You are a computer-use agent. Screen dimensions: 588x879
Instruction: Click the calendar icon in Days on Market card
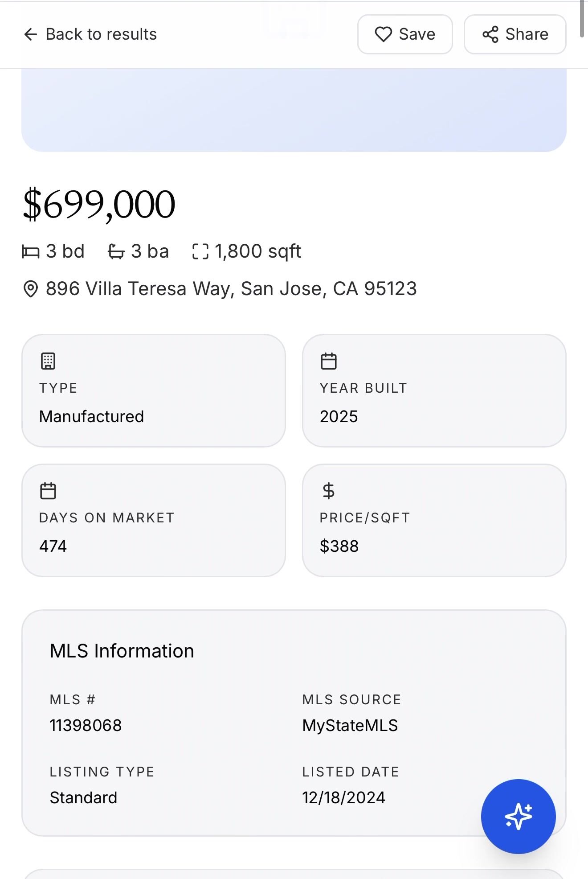pos(48,491)
